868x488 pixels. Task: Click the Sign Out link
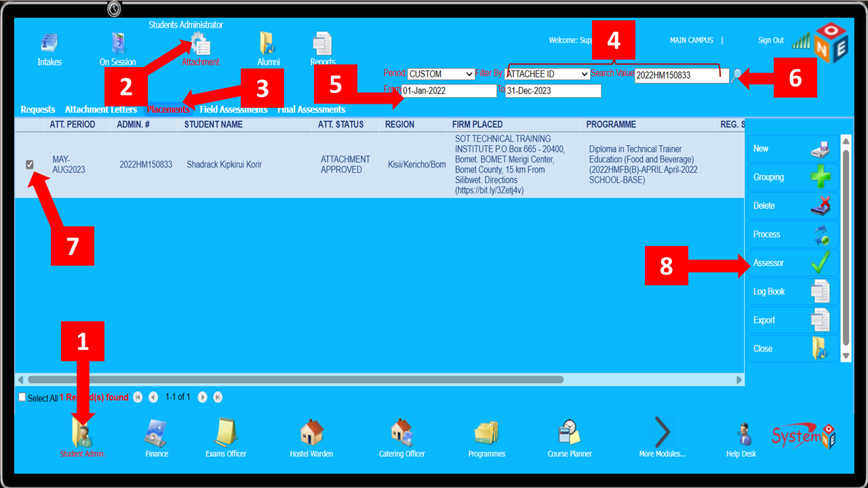tap(770, 41)
